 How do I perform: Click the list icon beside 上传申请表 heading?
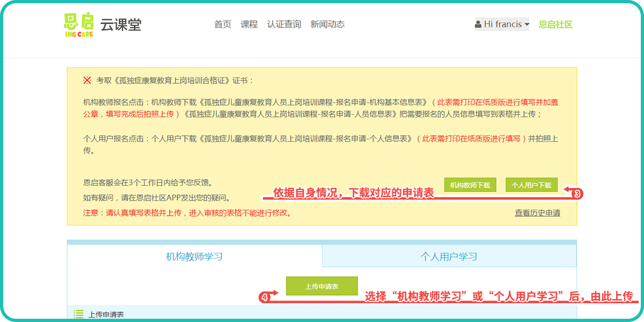point(78,314)
